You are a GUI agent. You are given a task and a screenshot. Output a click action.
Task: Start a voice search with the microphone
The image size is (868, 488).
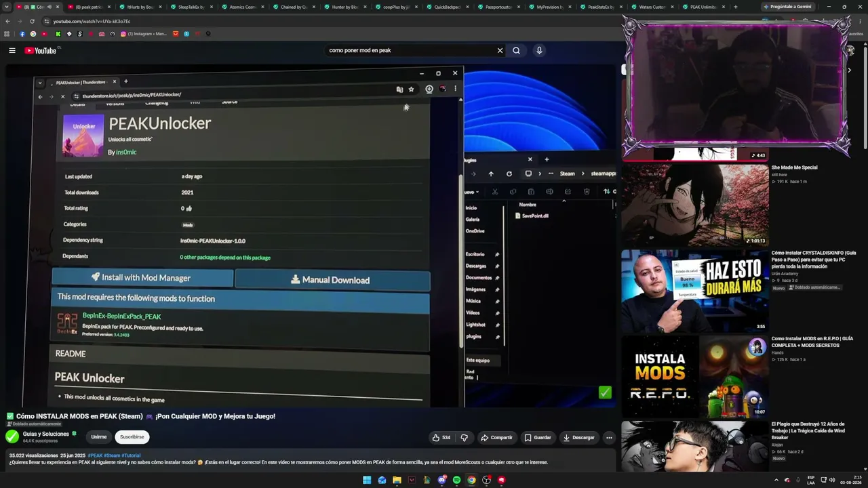click(539, 50)
